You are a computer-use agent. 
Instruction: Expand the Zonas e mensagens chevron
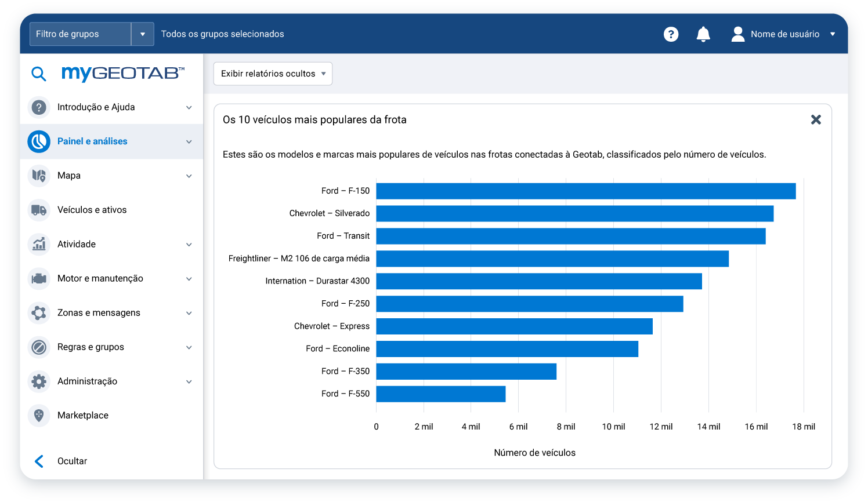(x=189, y=313)
